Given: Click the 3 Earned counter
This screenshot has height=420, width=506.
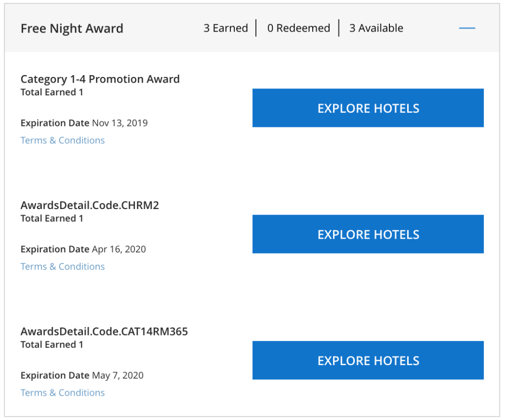Looking at the screenshot, I should 226,28.
